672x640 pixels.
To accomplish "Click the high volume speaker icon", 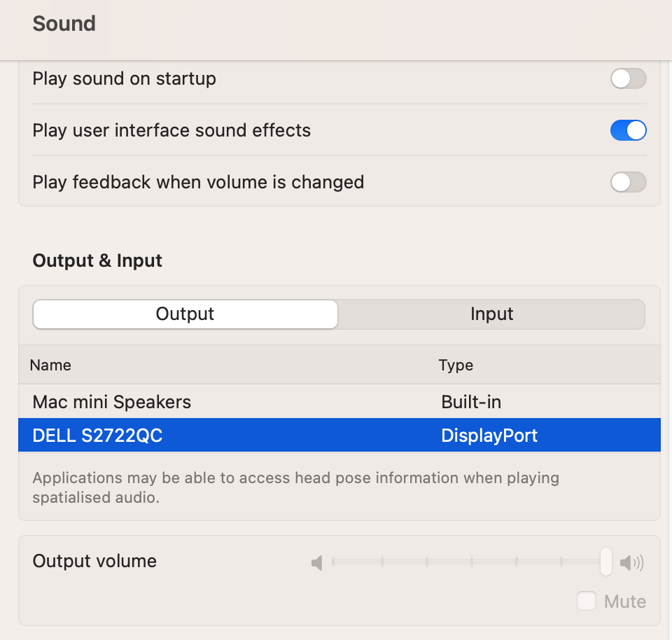I will [631, 562].
